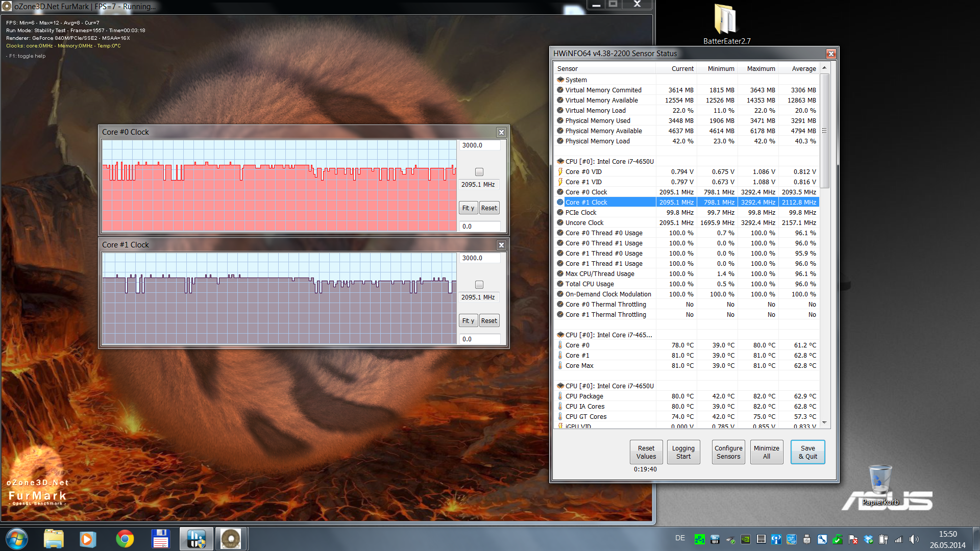
Task: Open Dropbox tray icon
Action: coord(868,539)
